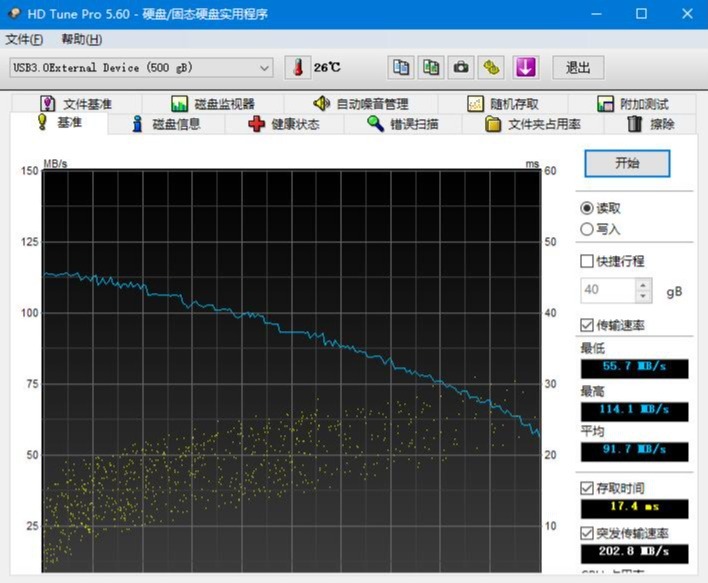Open the 健康状态 health tab
Viewport: 708px width, 583px height.
point(284,124)
